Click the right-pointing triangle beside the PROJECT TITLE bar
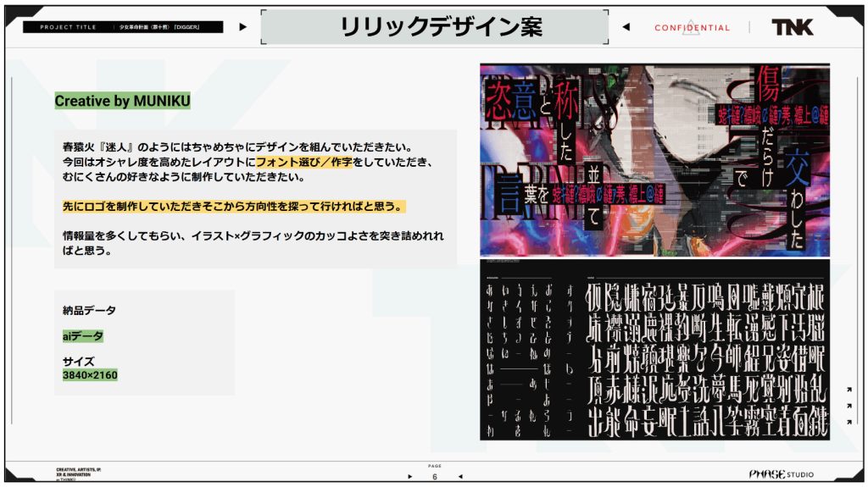Screen dimensions: 868x487 pos(242,26)
